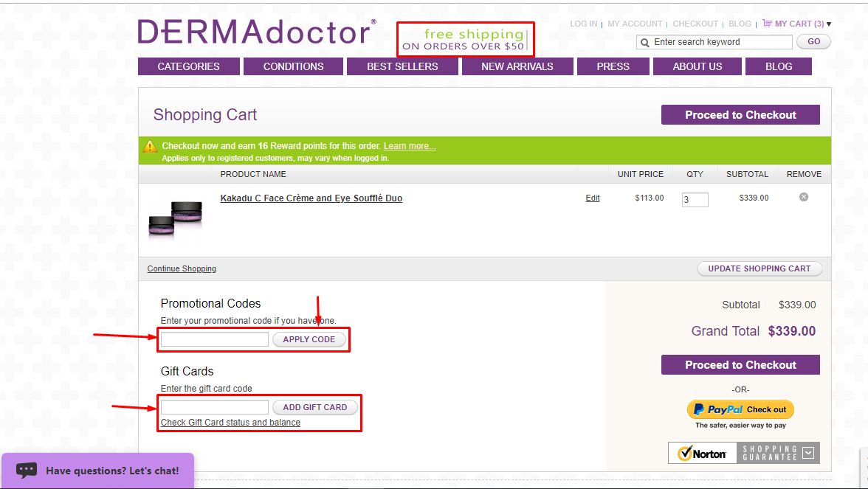Image resolution: width=868 pixels, height=489 pixels.
Task: Click the Add Gift Card button
Action: (x=315, y=407)
